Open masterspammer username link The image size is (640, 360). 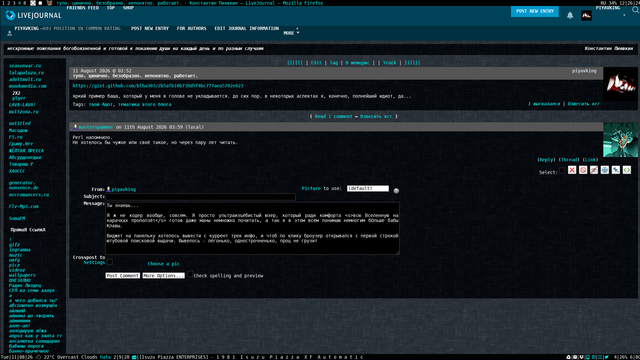[x=96, y=127]
